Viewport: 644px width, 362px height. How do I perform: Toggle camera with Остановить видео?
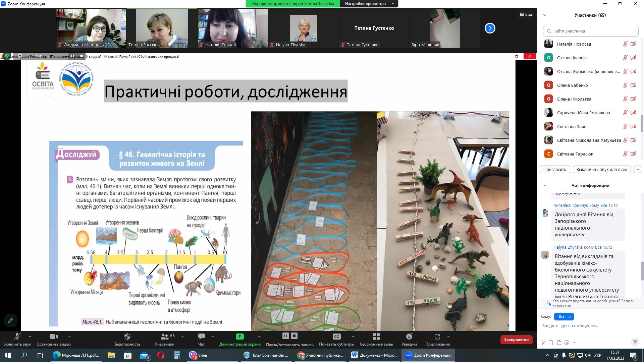tap(53, 337)
